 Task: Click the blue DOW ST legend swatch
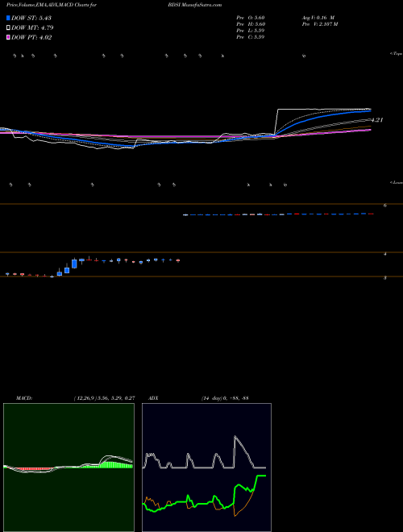click(x=9, y=18)
